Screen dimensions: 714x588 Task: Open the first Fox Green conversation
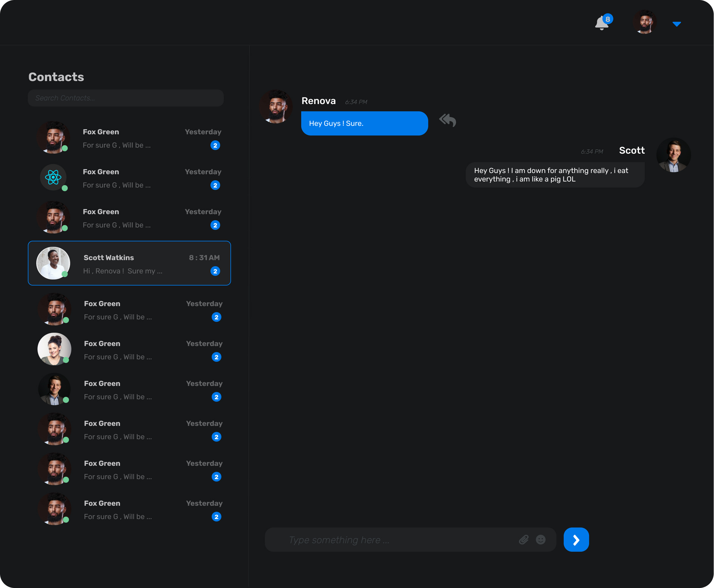129,138
